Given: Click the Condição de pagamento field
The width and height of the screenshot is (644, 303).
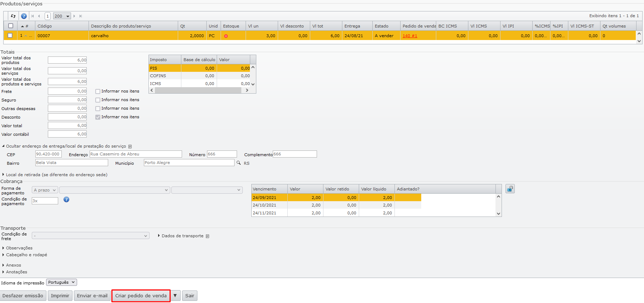Looking at the screenshot, I should point(45,201).
